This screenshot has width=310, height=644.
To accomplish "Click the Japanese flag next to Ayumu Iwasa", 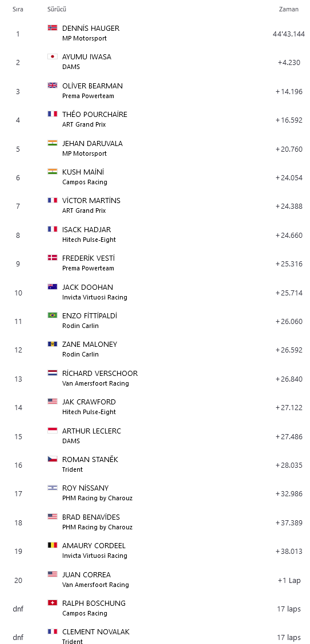I will (x=52, y=56).
